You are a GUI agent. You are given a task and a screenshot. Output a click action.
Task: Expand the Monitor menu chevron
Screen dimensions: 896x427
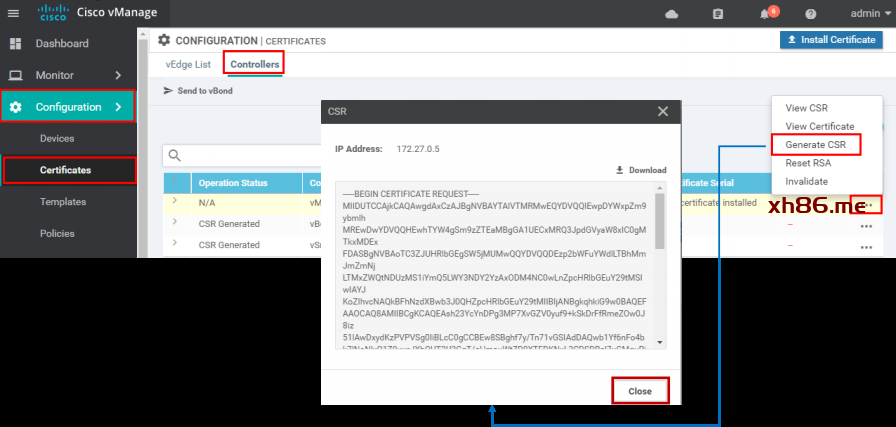(117, 75)
